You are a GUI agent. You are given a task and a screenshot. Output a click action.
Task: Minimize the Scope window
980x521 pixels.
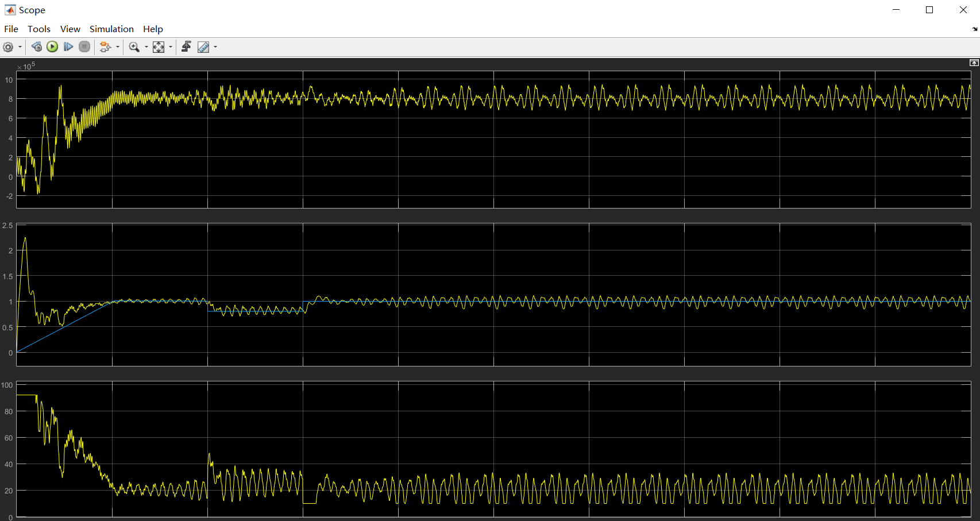pos(896,10)
